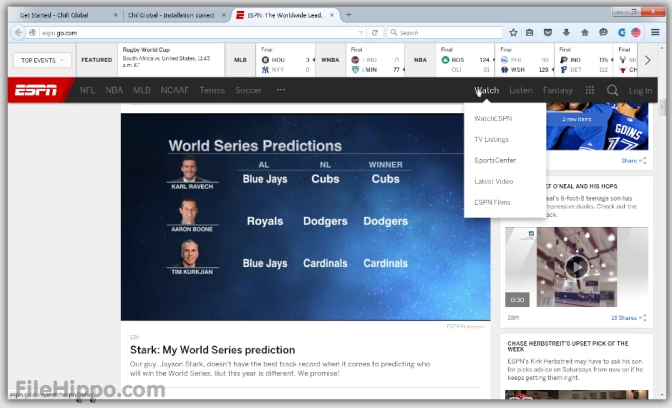
Task: Click the 15 Shares link under video
Action: 624,318
